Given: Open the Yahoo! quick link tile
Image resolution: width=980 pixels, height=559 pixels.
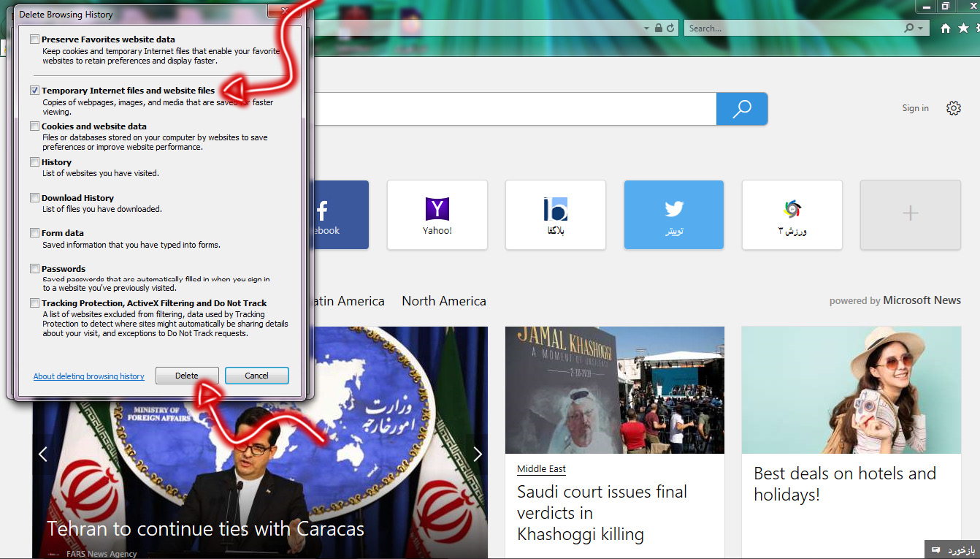Looking at the screenshot, I should (x=437, y=215).
